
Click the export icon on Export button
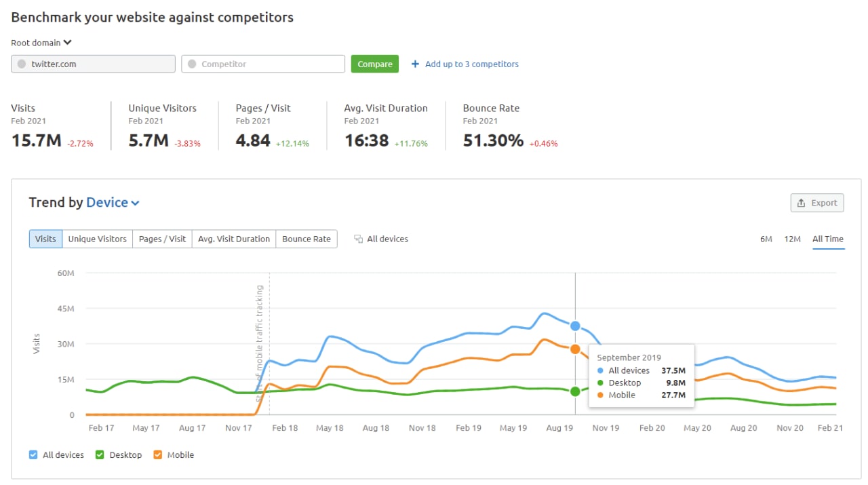point(802,203)
